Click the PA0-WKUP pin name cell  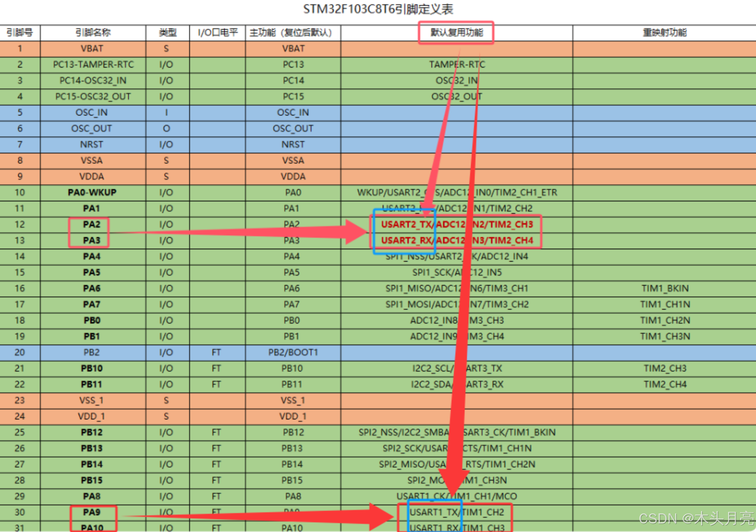(93, 193)
